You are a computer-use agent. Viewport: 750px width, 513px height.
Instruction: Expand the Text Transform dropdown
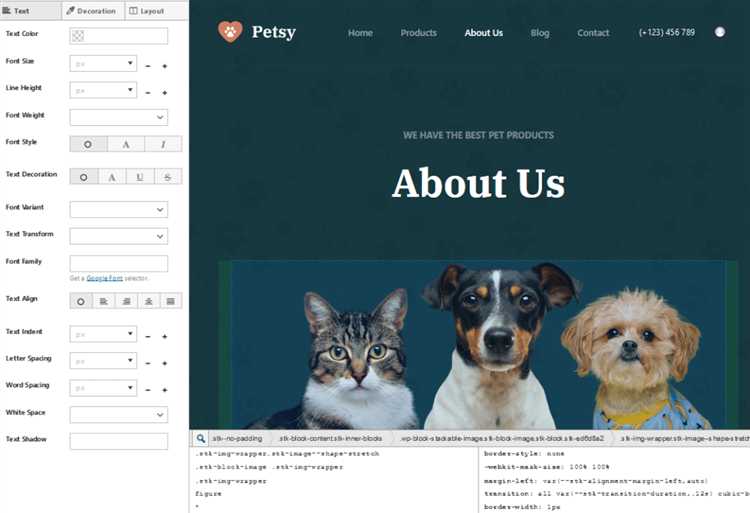[119, 236]
